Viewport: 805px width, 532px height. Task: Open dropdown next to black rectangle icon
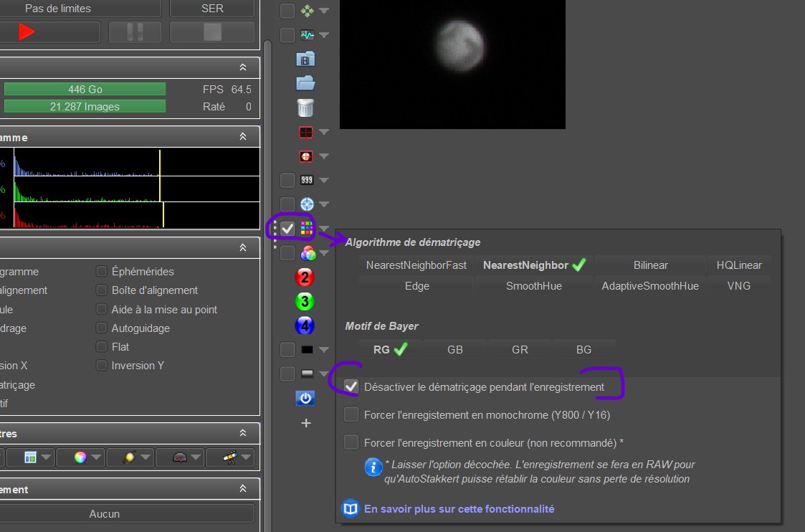[324, 350]
